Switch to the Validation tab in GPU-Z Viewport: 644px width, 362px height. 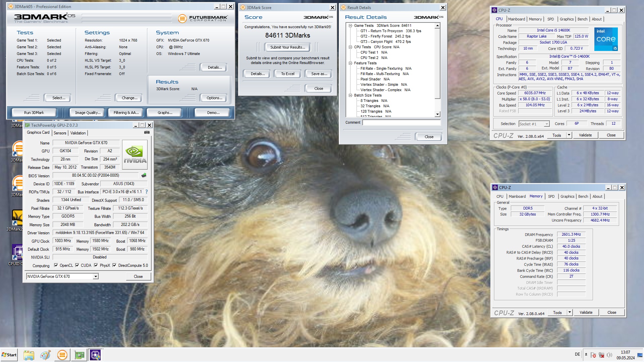78,133
